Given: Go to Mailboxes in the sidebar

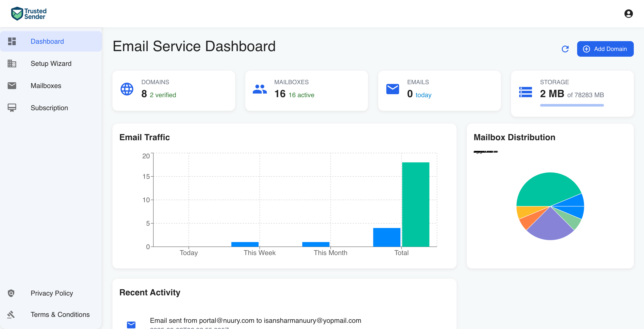Looking at the screenshot, I should tap(46, 86).
